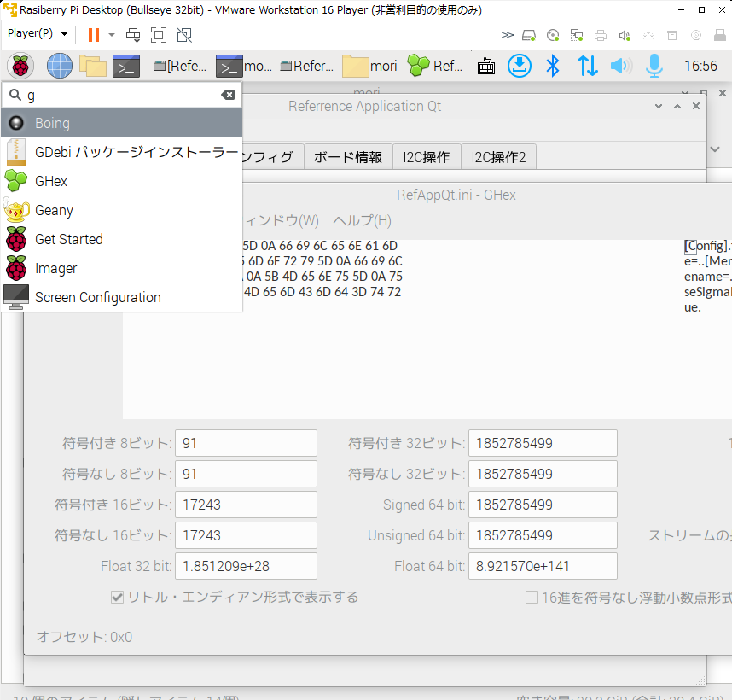Click the Float 32 bit value field
This screenshot has height=700, width=732.
click(x=246, y=566)
